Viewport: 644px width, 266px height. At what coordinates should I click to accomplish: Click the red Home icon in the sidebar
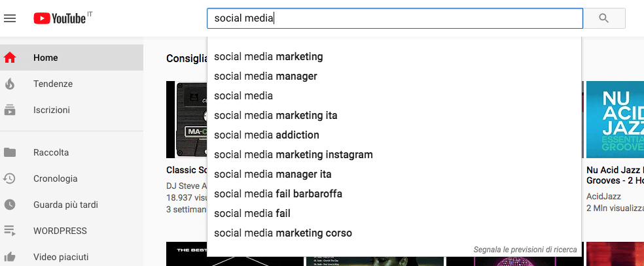(9, 58)
